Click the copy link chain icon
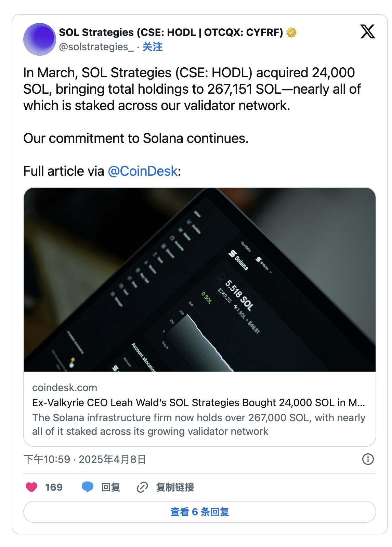This screenshot has width=392, height=547. click(x=142, y=487)
